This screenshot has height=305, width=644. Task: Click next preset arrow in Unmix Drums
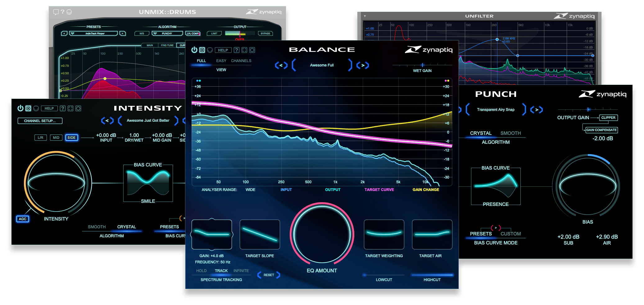tap(123, 34)
